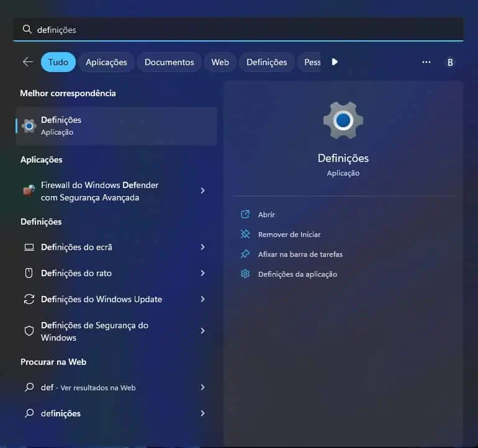Click the mouse icon beside Definições do rato
Viewport: 478px width, 448px height.
click(x=29, y=273)
